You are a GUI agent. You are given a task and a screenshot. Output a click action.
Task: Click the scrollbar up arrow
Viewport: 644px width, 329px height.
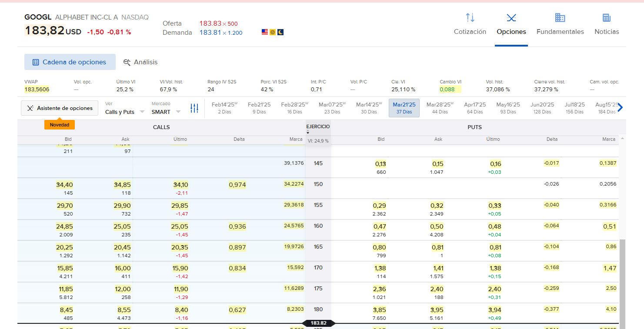pos(622,139)
